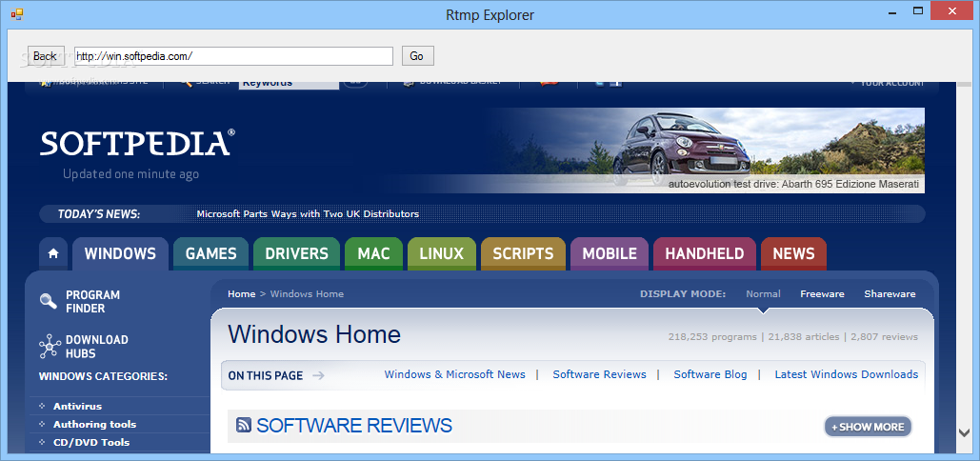The height and width of the screenshot is (461, 980).
Task: Jump to Software Reviews section link
Action: tap(599, 374)
